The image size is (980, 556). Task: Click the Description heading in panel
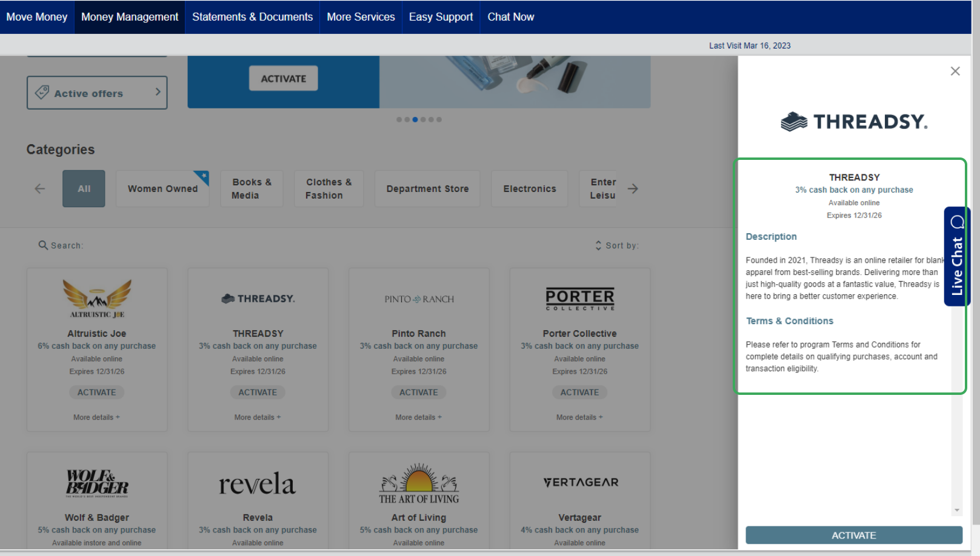coord(771,237)
